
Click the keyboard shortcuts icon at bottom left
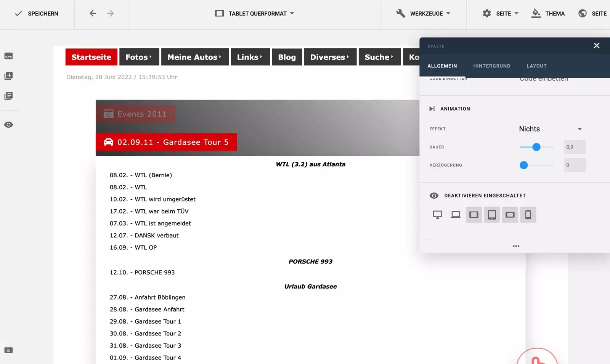[x=8, y=350]
